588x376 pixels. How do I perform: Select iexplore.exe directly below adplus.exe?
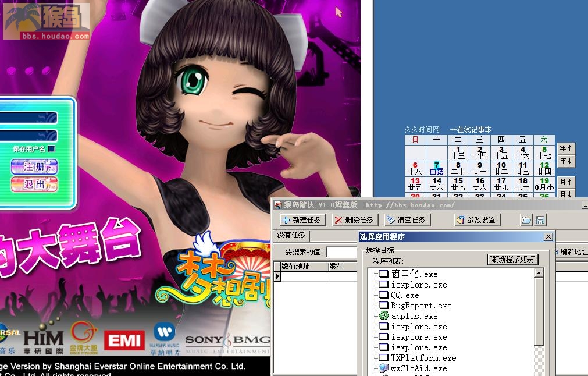[419, 327]
